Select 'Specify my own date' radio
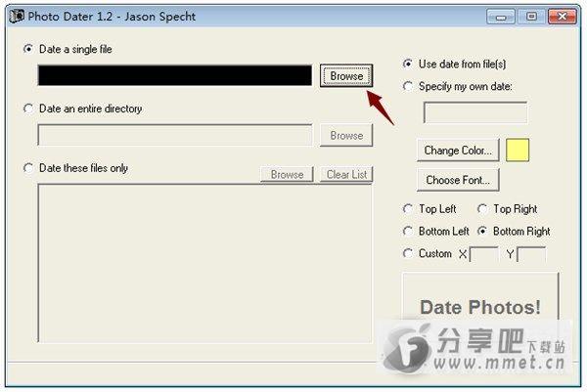This screenshot has height=392, width=587. point(408,86)
